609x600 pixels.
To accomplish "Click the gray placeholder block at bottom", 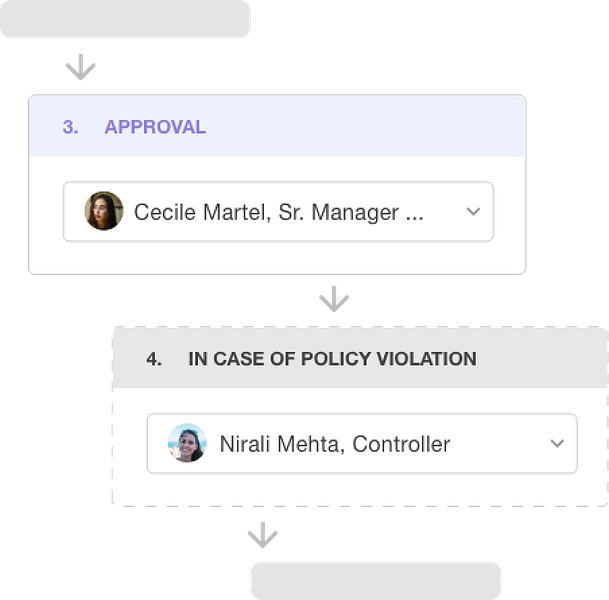I will tap(376, 581).
